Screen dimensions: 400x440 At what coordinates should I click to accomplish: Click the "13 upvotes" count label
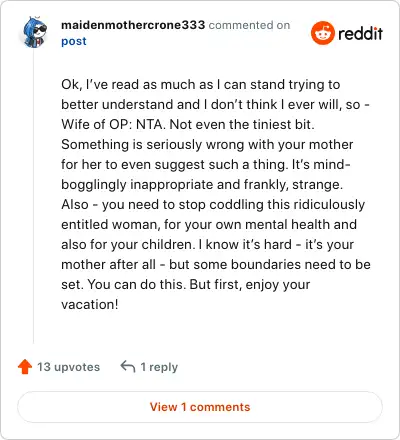[68, 367]
